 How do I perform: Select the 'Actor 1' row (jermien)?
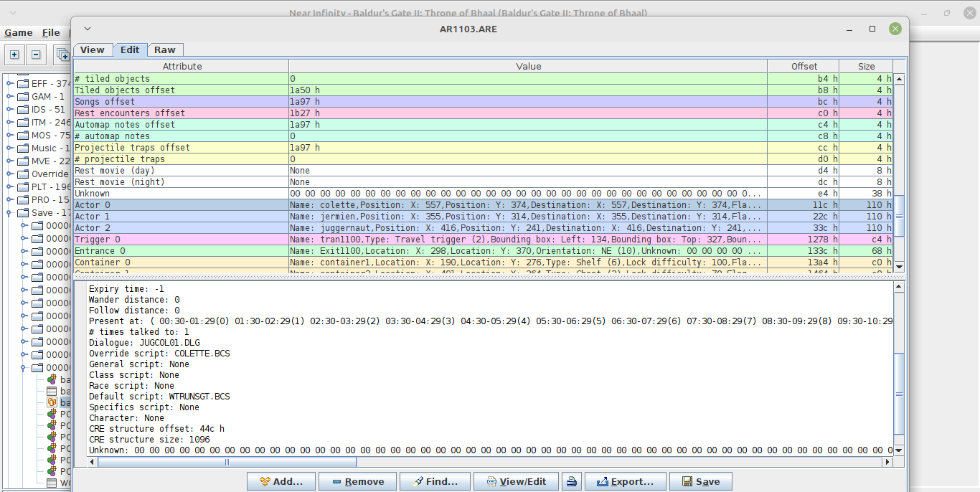tap(484, 217)
